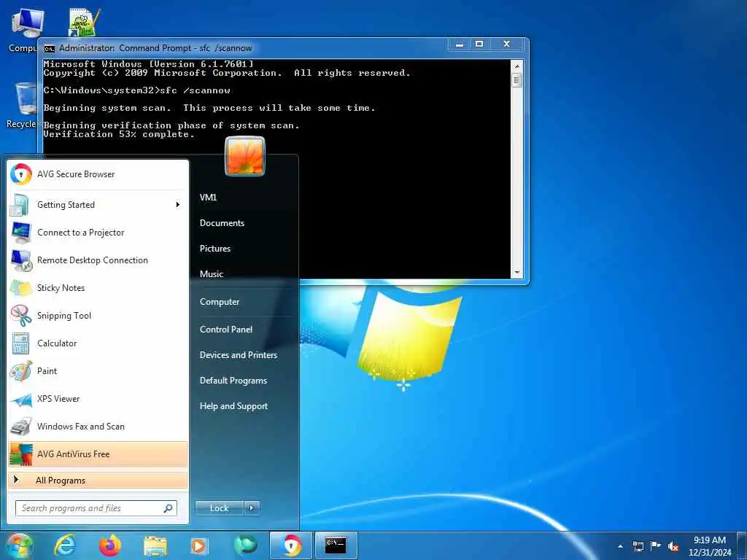Open AVG Secure Browser from Start menu
The width and height of the screenshot is (747, 560).
point(98,174)
